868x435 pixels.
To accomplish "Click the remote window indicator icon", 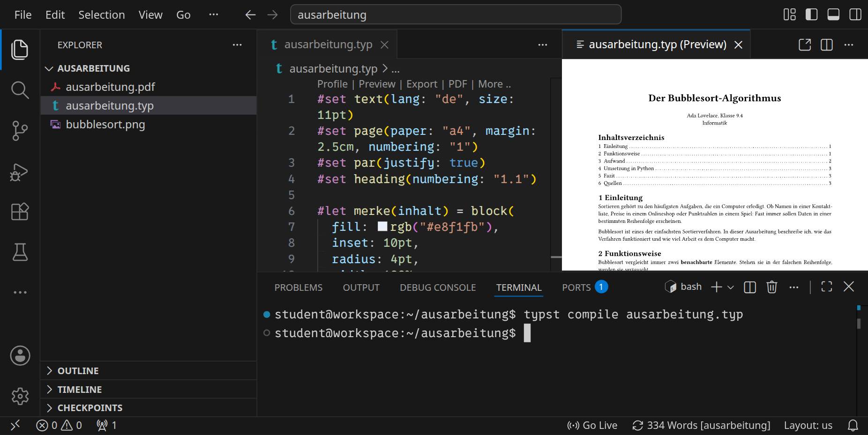I will (15, 425).
